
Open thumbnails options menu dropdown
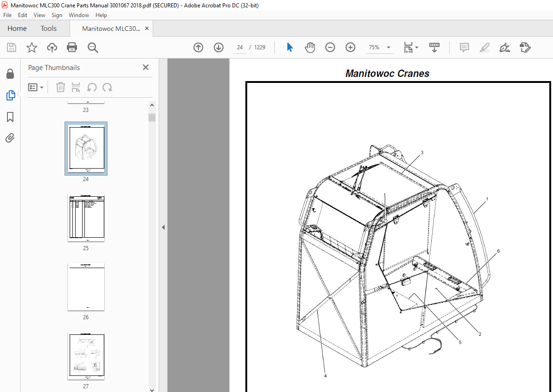36,87
